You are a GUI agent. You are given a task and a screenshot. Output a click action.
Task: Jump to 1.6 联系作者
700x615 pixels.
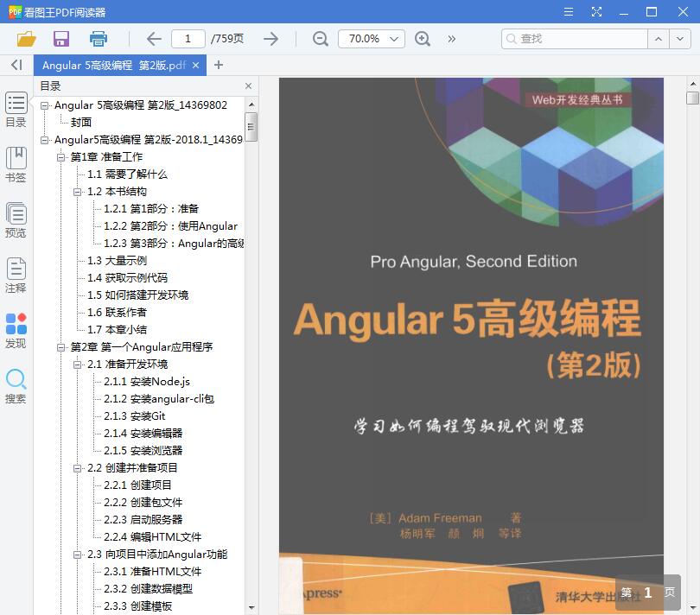point(117,313)
